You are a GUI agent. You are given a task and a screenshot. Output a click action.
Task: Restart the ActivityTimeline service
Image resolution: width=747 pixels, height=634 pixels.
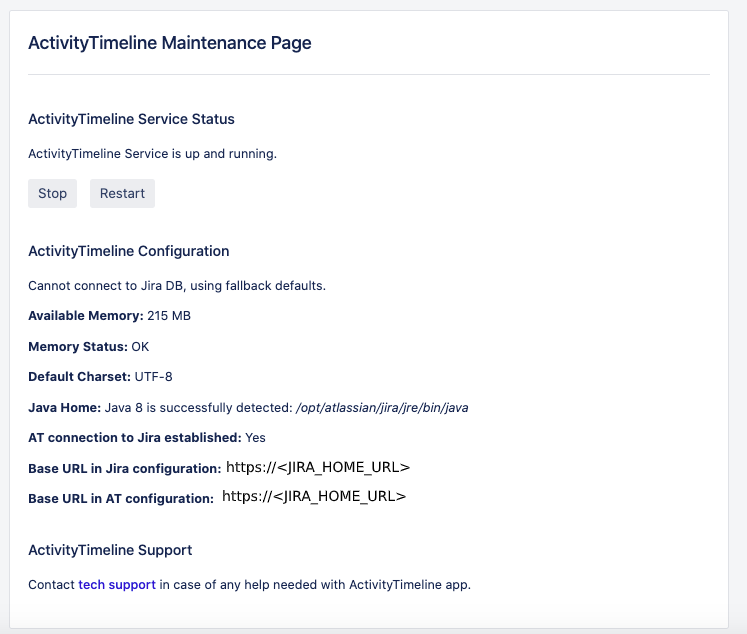pyautogui.click(x=122, y=193)
